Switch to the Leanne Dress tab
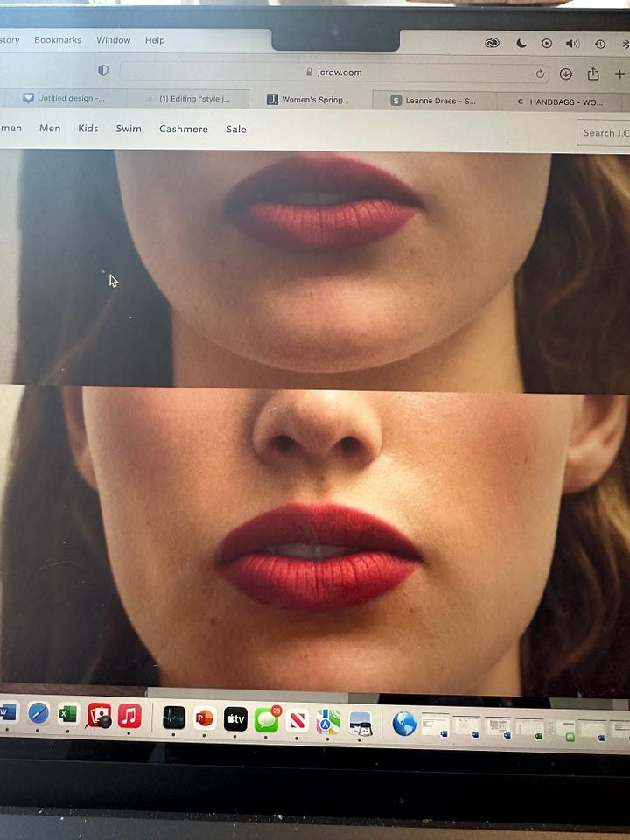630x840 pixels. [435, 100]
